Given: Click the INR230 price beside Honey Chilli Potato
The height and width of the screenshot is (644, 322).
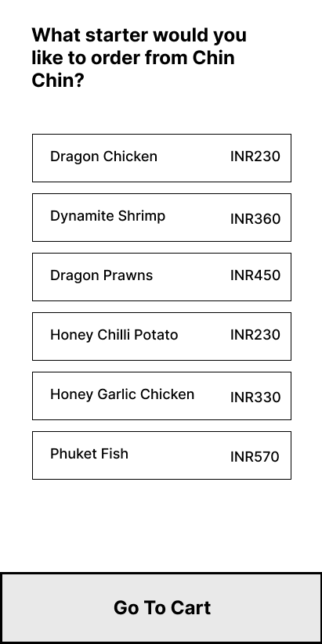Looking at the screenshot, I should coord(255,335).
